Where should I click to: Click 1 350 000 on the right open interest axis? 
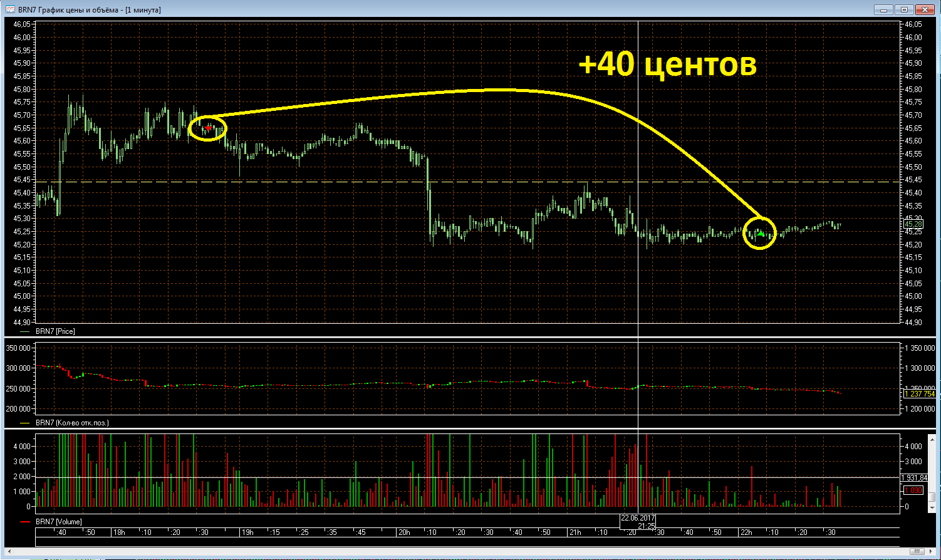920,348
